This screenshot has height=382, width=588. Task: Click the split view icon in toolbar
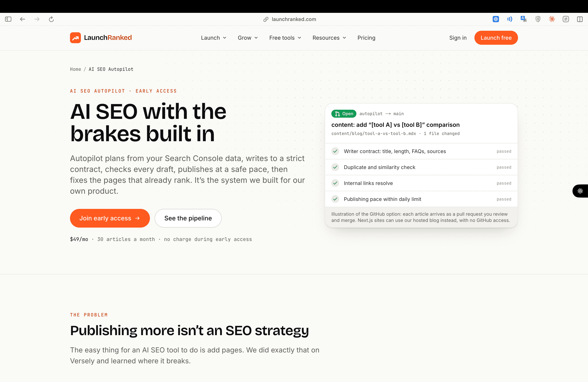tap(580, 19)
